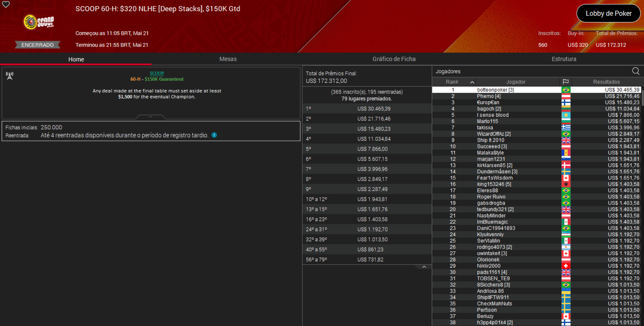Viewport: 644px width, 326px height.
Task: Click the flag beside takisxa
Action: (566, 127)
